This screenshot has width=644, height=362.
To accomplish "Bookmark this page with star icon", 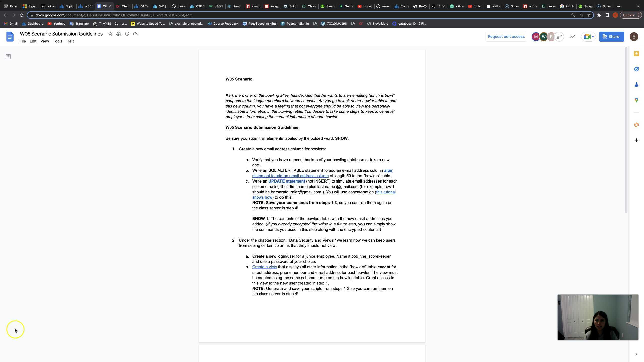I will click(589, 15).
